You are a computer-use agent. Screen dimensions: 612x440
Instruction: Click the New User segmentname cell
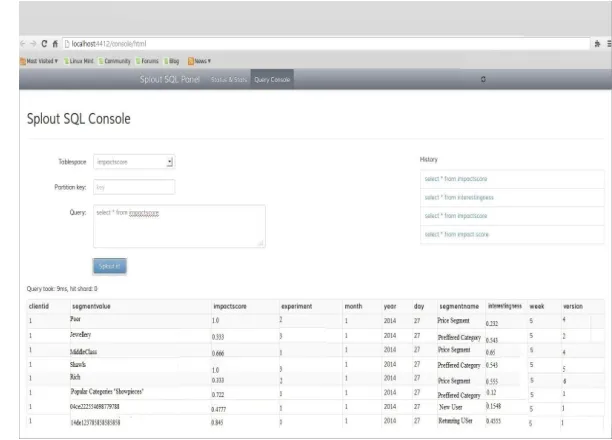[x=450, y=407]
